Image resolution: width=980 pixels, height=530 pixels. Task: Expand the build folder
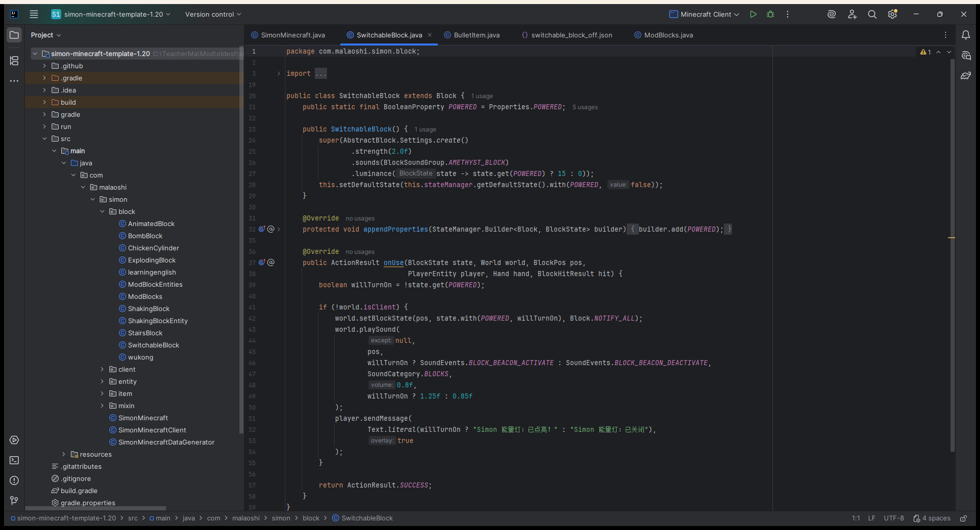pyautogui.click(x=45, y=102)
